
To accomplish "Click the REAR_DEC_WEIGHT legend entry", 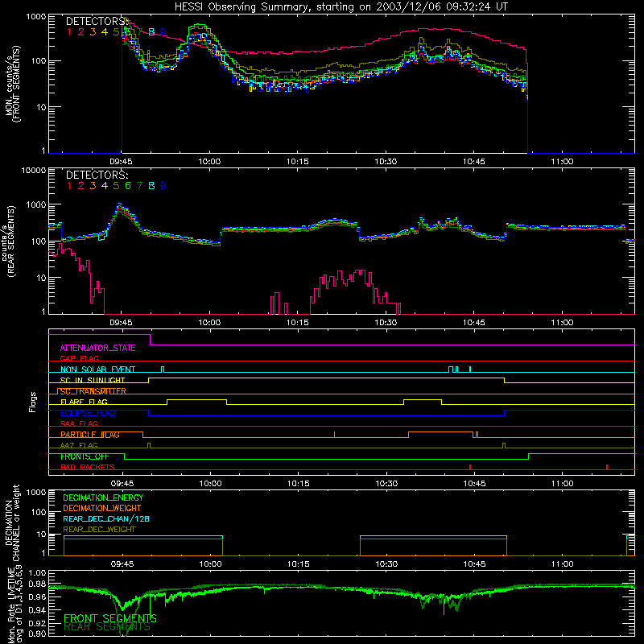I will (99, 530).
